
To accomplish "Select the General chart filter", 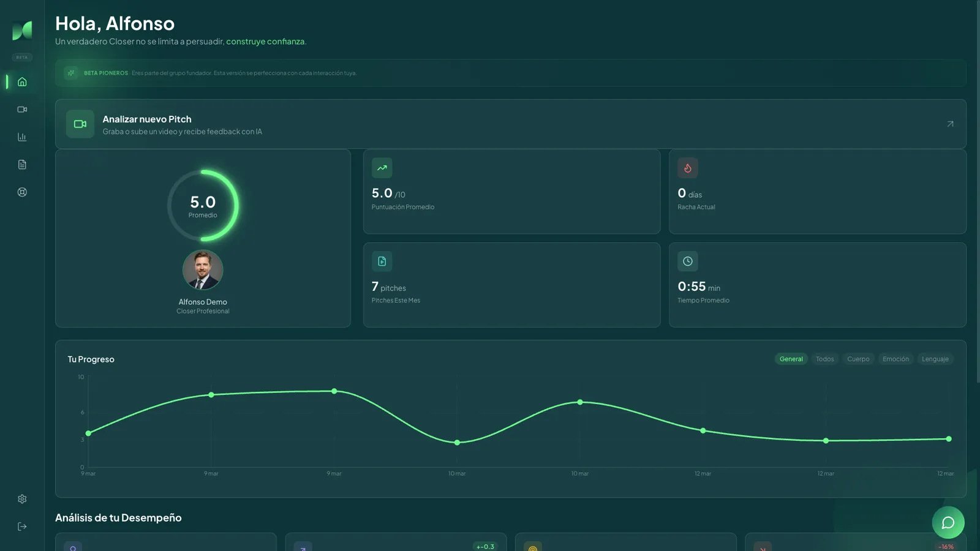I will (791, 359).
